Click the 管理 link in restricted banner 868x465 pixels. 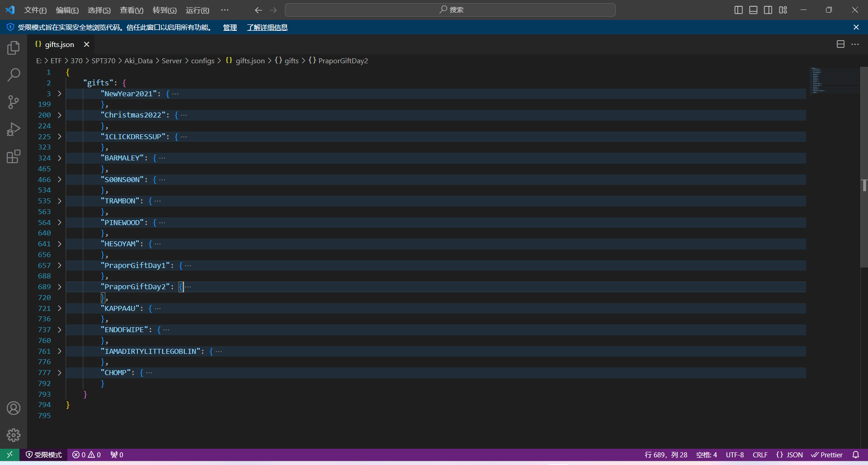(x=230, y=28)
